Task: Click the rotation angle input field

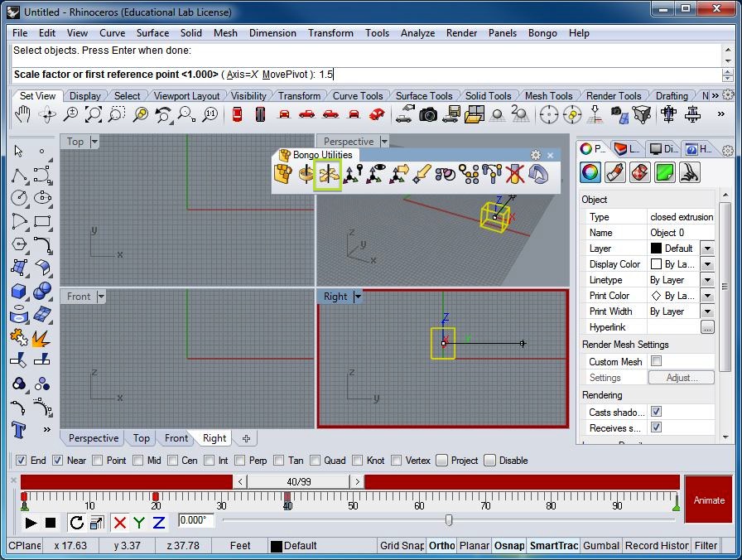Action: click(x=196, y=520)
